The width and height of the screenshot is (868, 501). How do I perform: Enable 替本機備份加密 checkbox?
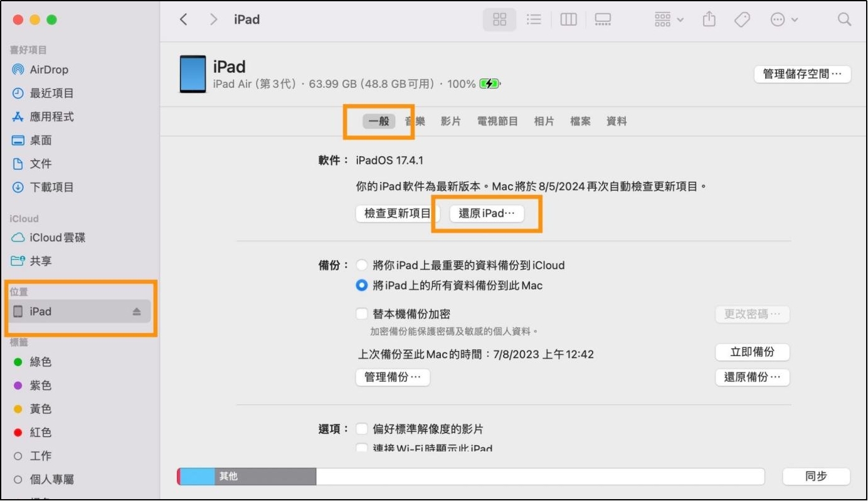(x=362, y=314)
